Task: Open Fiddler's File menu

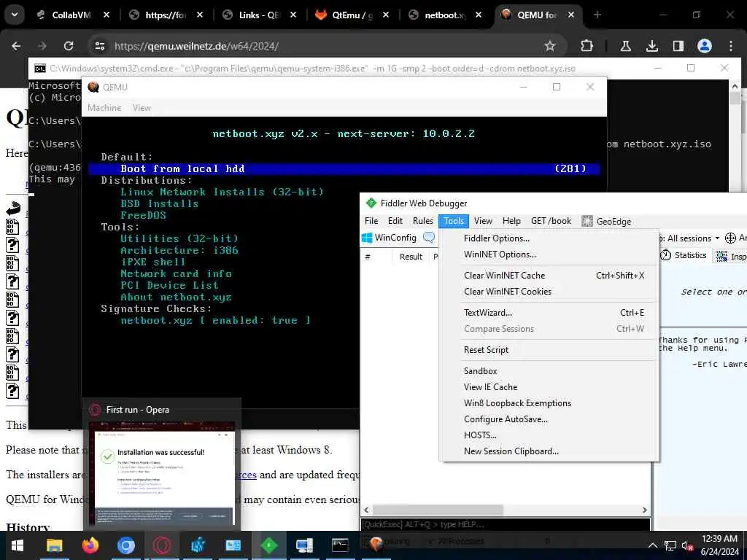Action: click(x=371, y=221)
